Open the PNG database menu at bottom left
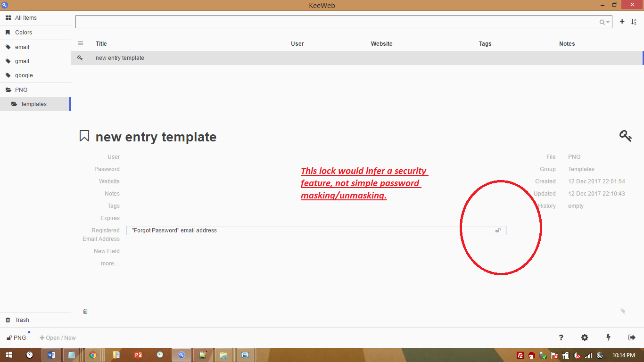644x362 pixels. [16, 337]
